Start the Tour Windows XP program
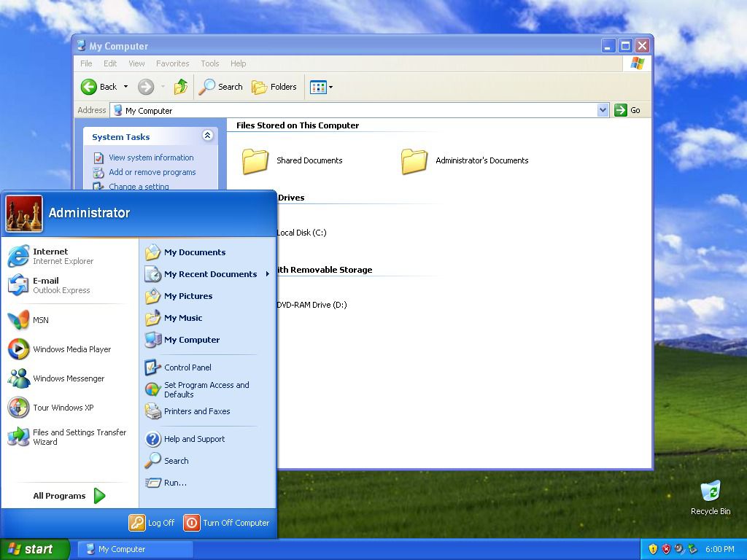The height and width of the screenshot is (560, 747). [63, 408]
